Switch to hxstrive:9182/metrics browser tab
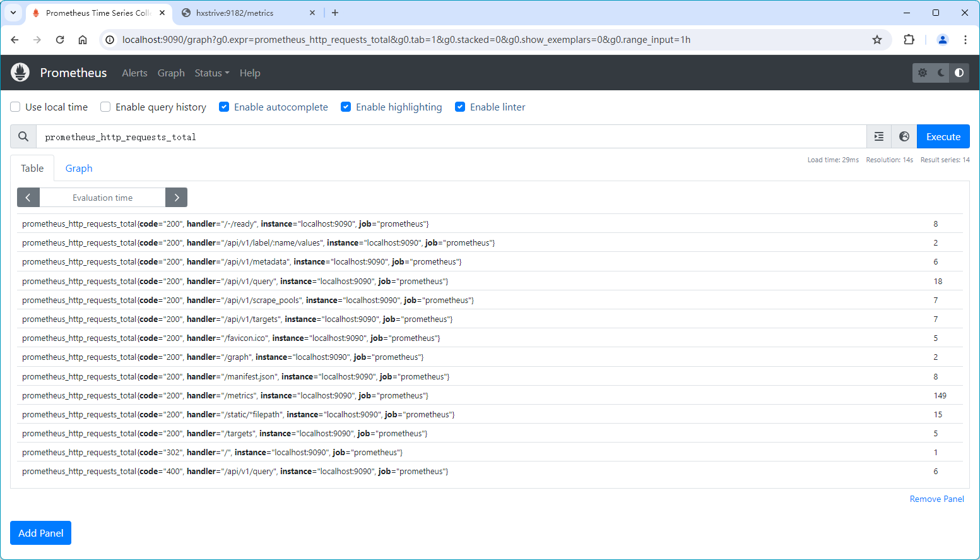This screenshot has width=980, height=560. click(249, 13)
